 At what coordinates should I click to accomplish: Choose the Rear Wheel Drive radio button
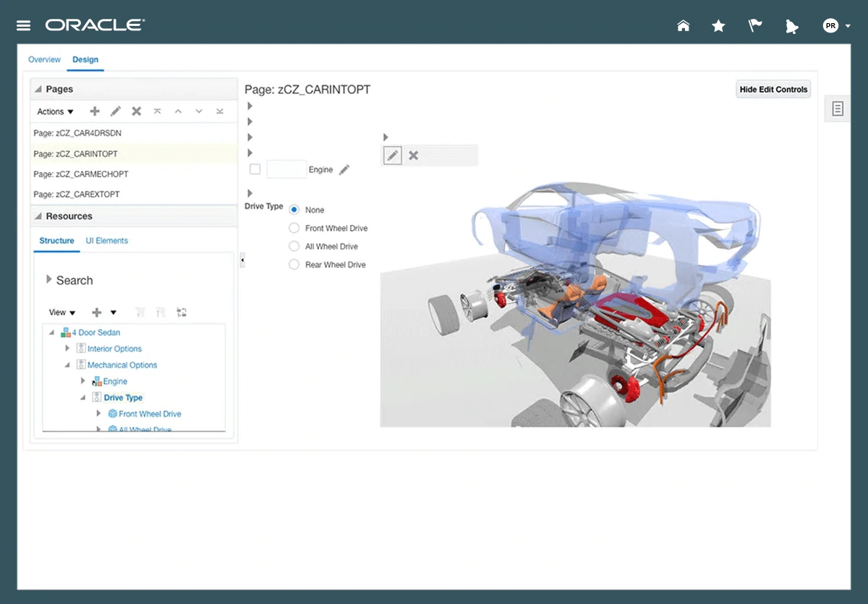coord(294,265)
